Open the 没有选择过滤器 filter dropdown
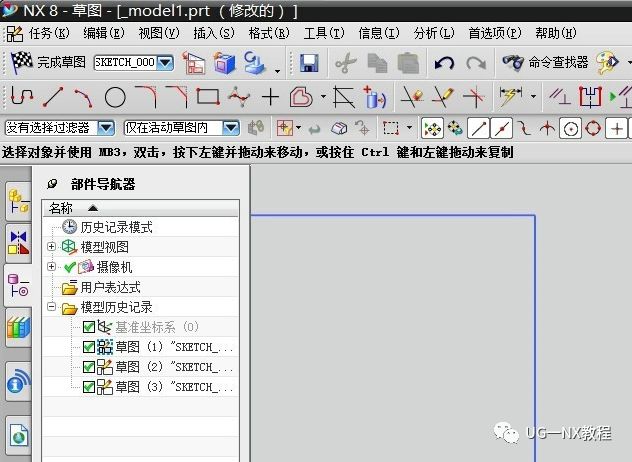This screenshot has width=632, height=462. click(x=106, y=129)
